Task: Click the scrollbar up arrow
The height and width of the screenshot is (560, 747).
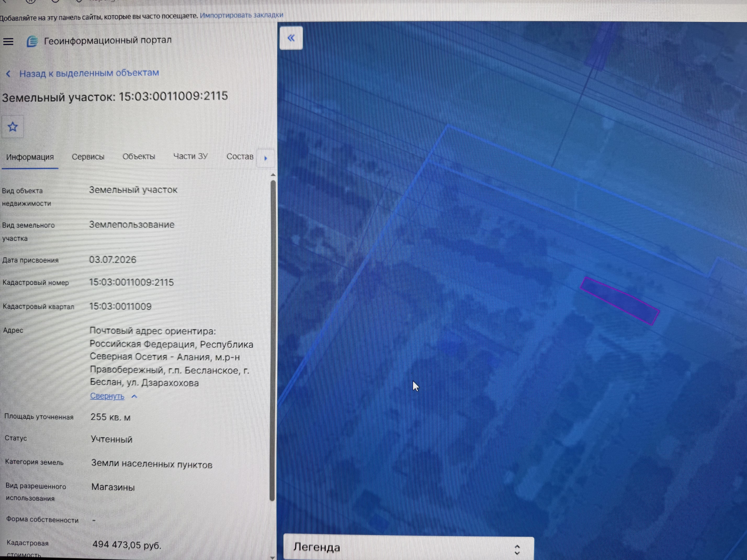Action: (273, 175)
